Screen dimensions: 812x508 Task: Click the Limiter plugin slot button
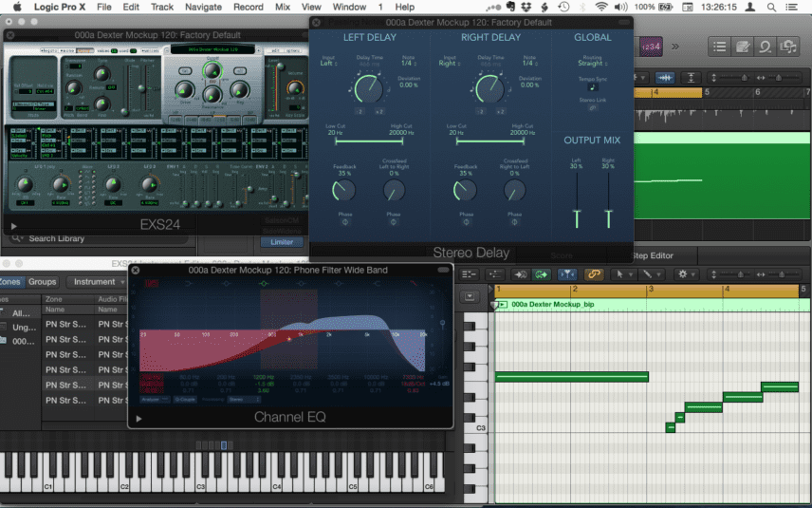click(x=281, y=242)
